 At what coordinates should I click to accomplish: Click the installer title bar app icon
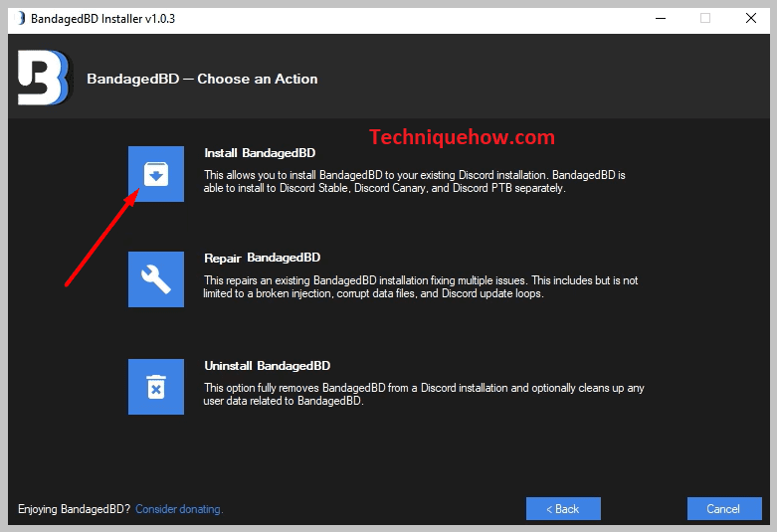pos(20,19)
